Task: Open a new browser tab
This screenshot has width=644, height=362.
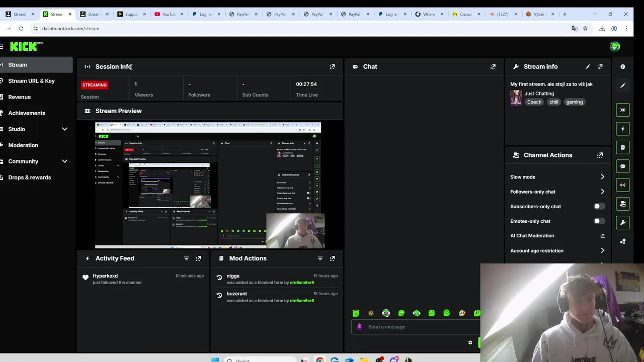Action: (x=565, y=14)
